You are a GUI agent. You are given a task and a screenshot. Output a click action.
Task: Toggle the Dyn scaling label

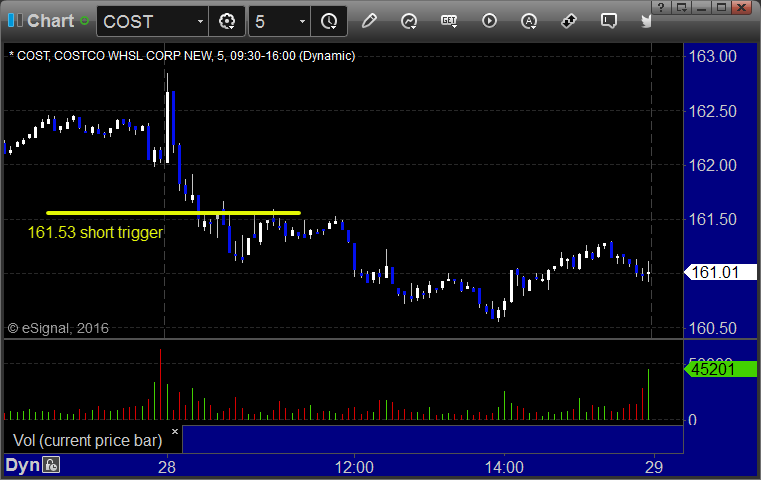point(22,465)
